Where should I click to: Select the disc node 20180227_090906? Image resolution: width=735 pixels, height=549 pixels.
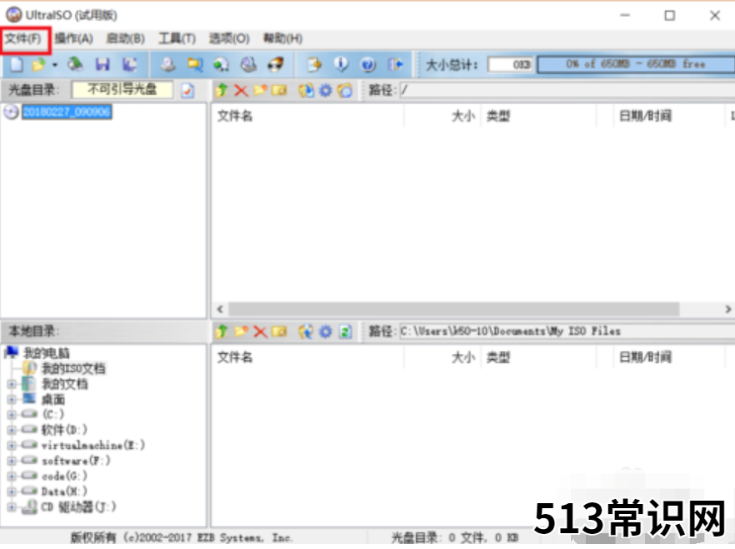click(67, 112)
